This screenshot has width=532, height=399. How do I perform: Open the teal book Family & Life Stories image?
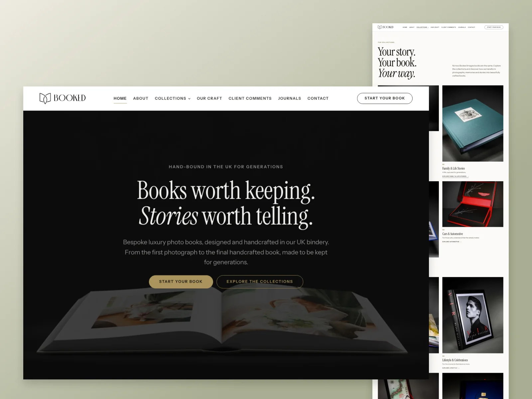coord(473,123)
